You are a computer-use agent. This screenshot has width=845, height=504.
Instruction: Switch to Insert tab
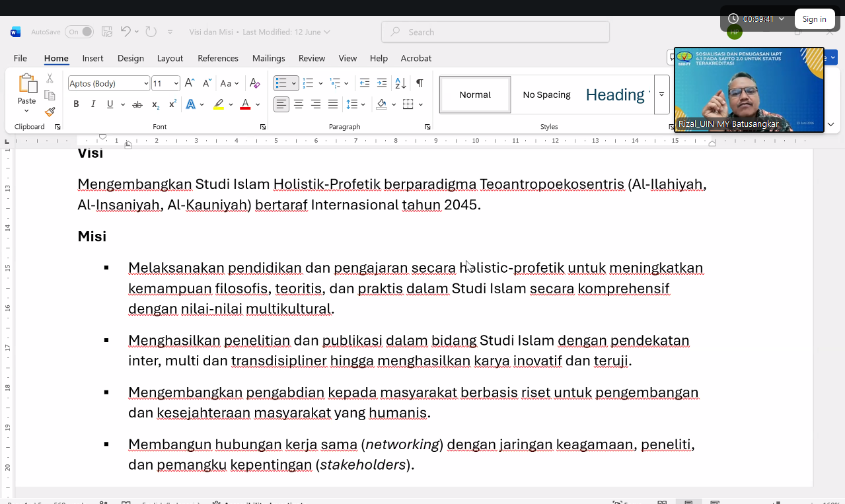92,58
